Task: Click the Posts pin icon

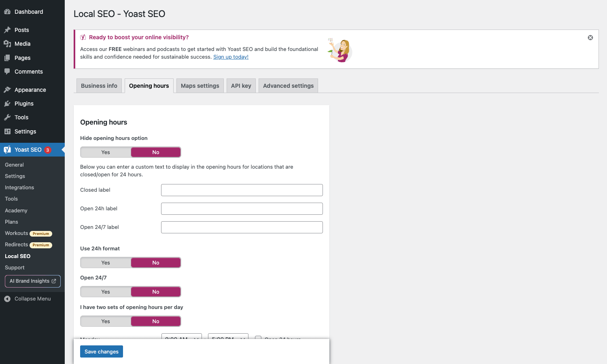Action: point(7,30)
